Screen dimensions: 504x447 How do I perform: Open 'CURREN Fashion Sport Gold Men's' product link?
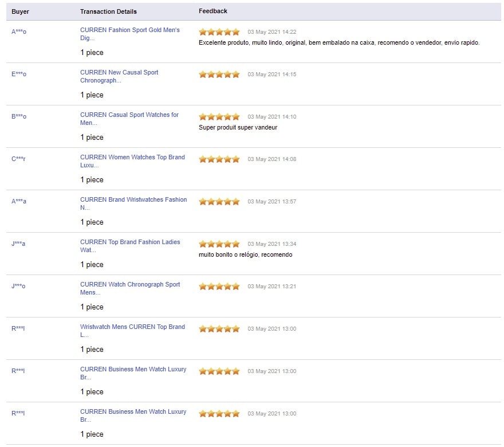coord(129,30)
